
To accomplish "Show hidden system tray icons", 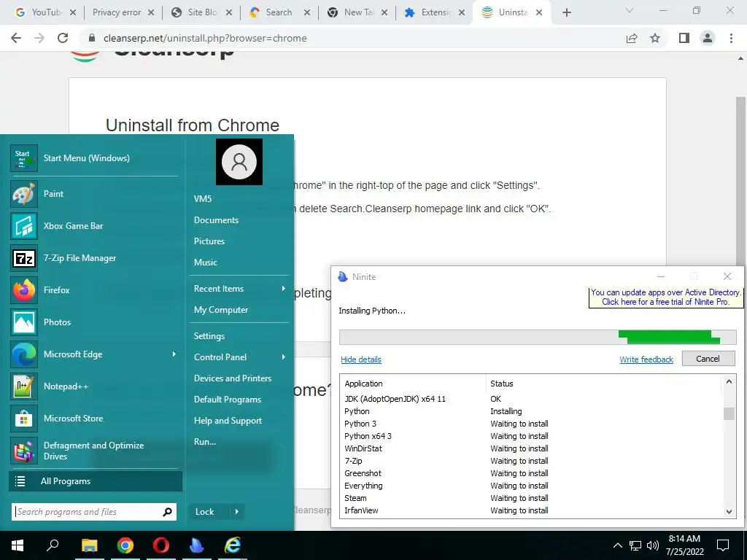I will click(x=617, y=545).
